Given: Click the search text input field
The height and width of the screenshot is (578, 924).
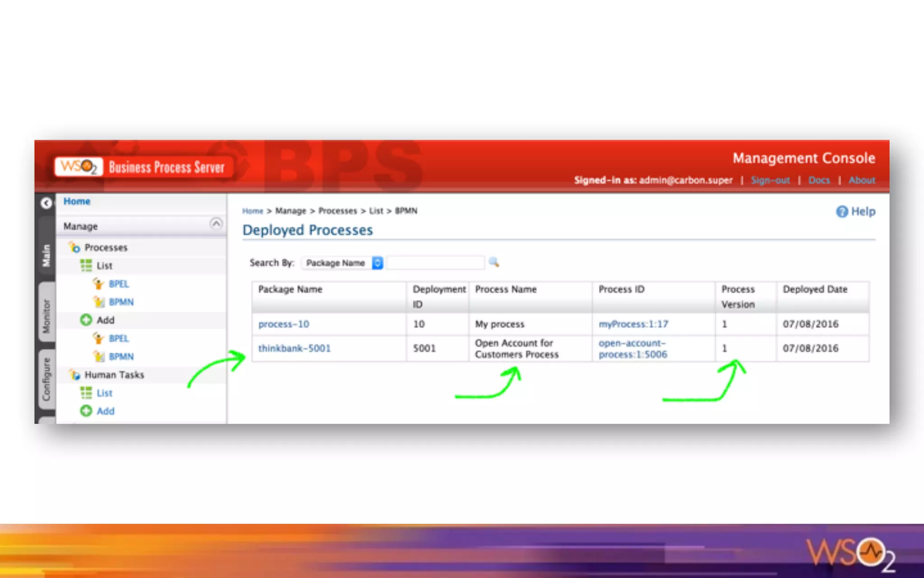Looking at the screenshot, I should click(x=435, y=263).
